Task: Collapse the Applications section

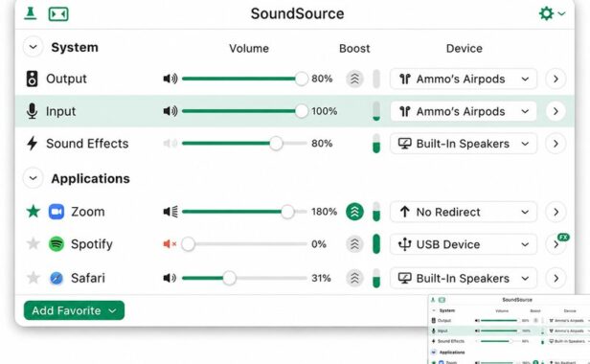Action: (34, 178)
